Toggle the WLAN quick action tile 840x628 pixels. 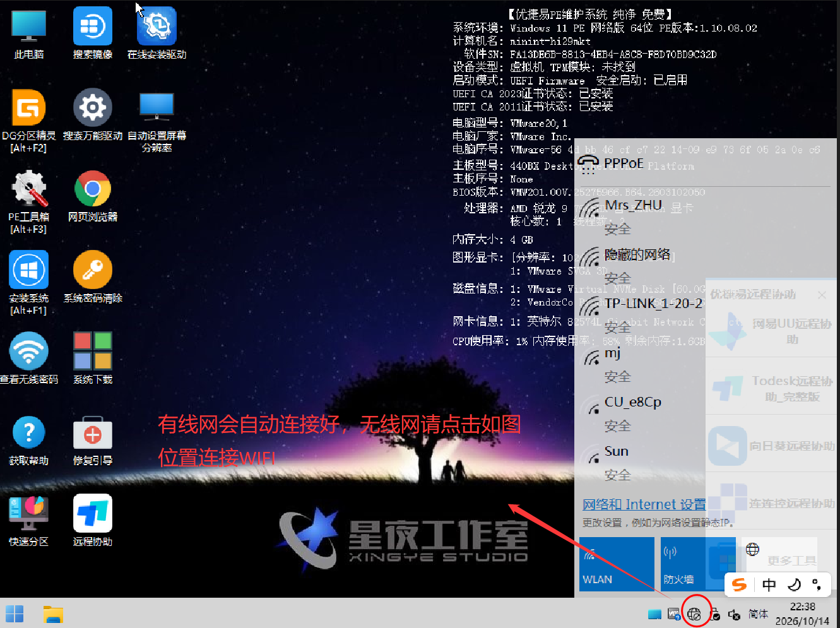(x=617, y=564)
